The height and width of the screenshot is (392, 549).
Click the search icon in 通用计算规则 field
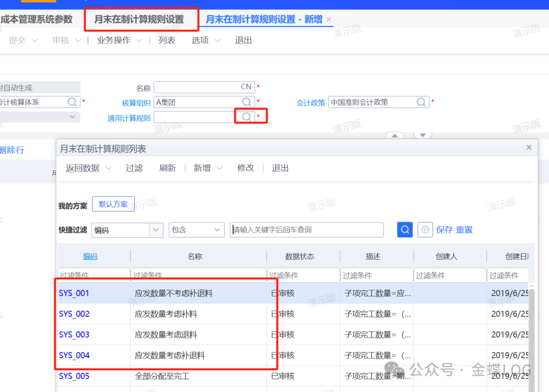(x=247, y=117)
